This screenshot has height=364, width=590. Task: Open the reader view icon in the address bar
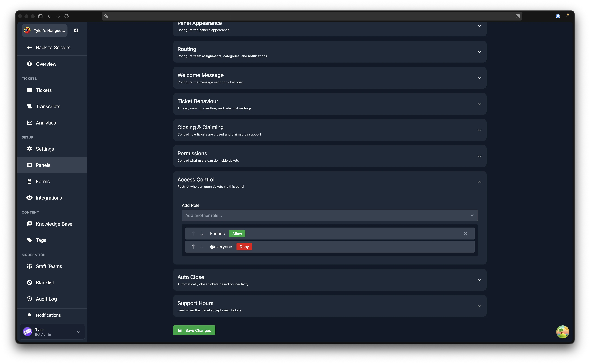pyautogui.click(x=518, y=16)
